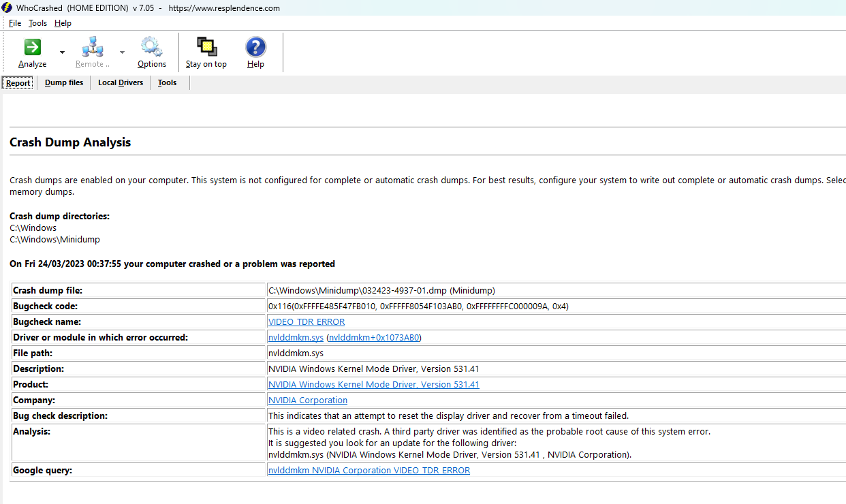The width and height of the screenshot is (846, 504).
Task: Expand the Remote dropdown arrow
Action: [123, 52]
